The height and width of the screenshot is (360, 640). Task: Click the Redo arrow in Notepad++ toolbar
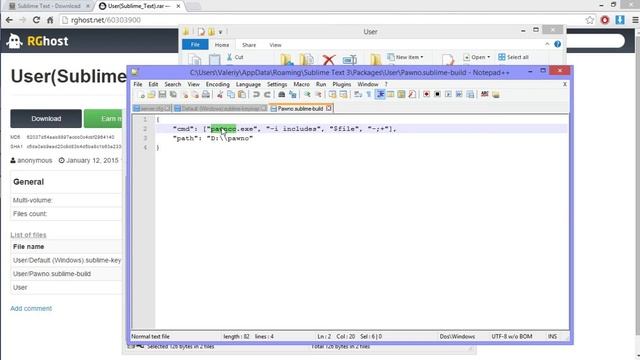pos(267,95)
